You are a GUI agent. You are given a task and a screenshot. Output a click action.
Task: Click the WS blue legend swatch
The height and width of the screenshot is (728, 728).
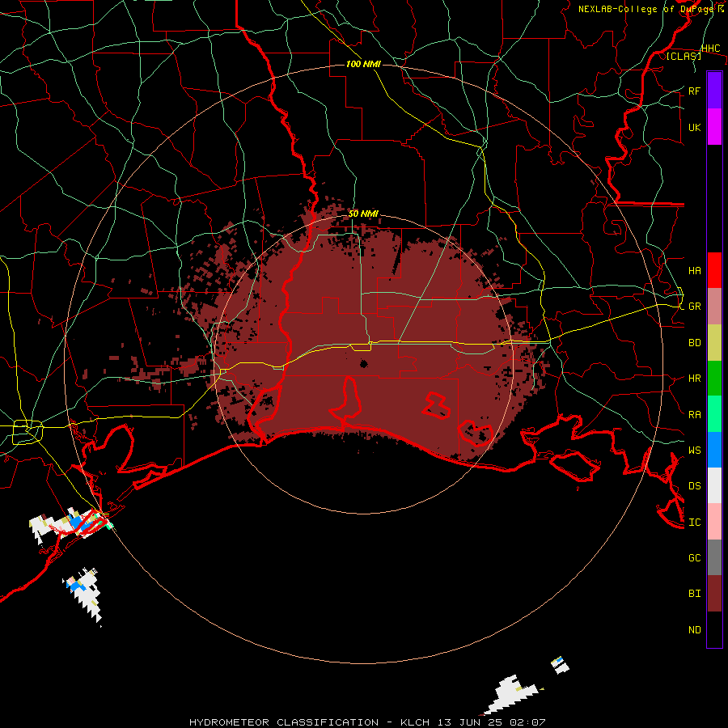[714, 450]
